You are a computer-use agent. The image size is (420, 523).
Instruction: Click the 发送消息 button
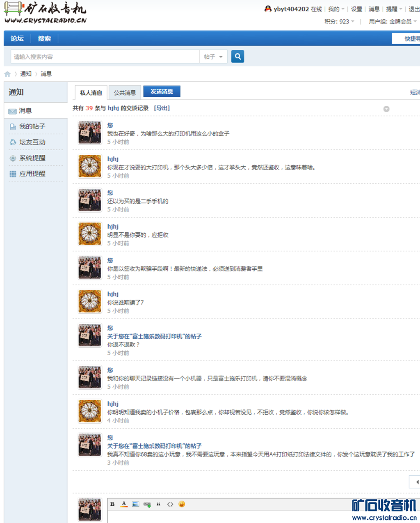coord(162,92)
